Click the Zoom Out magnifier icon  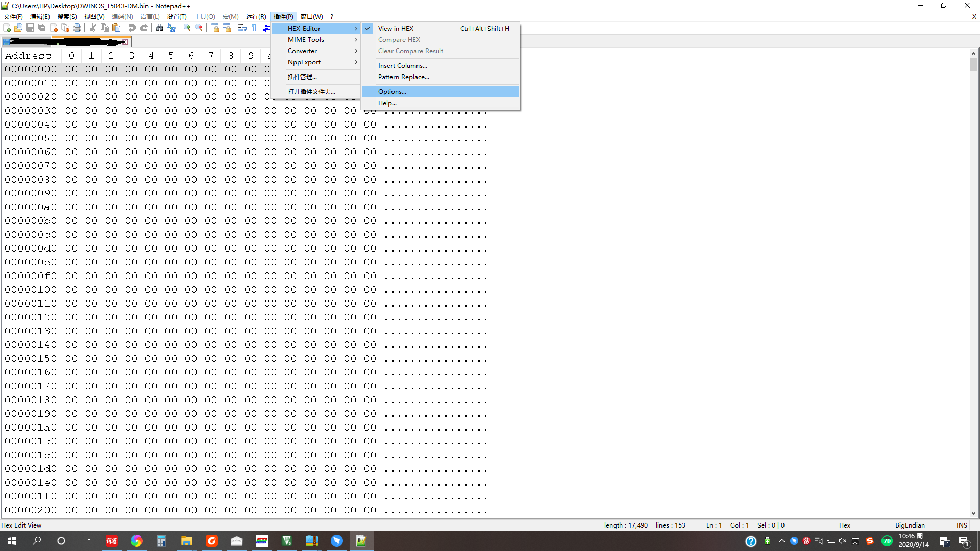point(199,28)
